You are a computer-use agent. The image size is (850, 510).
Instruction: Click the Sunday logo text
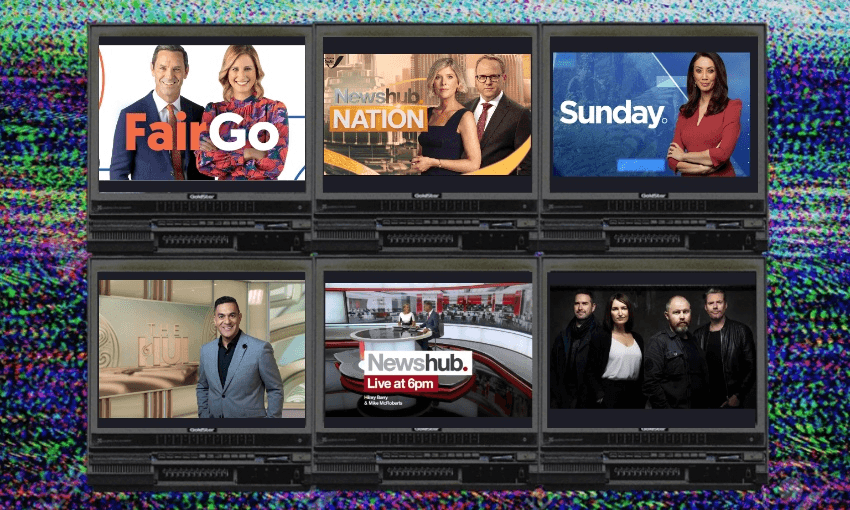612,113
